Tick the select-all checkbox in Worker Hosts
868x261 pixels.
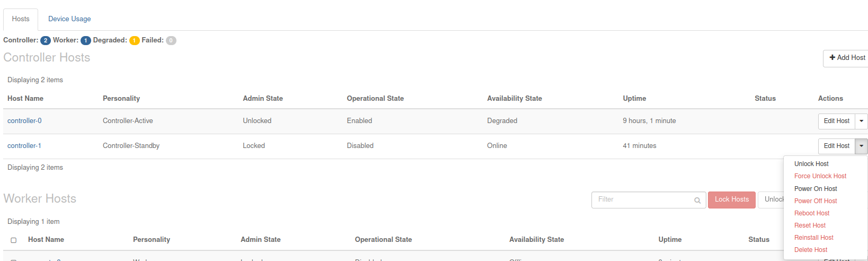pyautogui.click(x=14, y=240)
